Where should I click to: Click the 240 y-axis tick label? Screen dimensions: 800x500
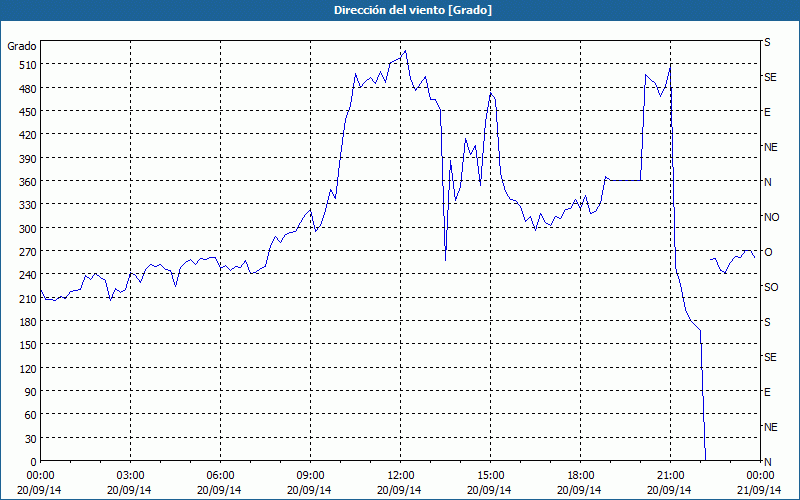[x=28, y=275]
